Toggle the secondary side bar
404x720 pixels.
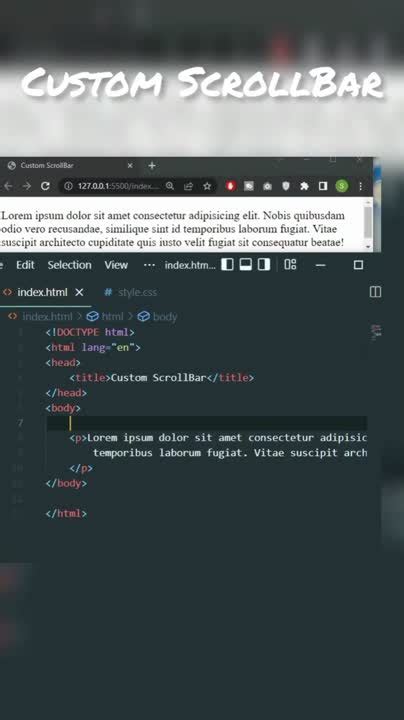[x=264, y=264]
